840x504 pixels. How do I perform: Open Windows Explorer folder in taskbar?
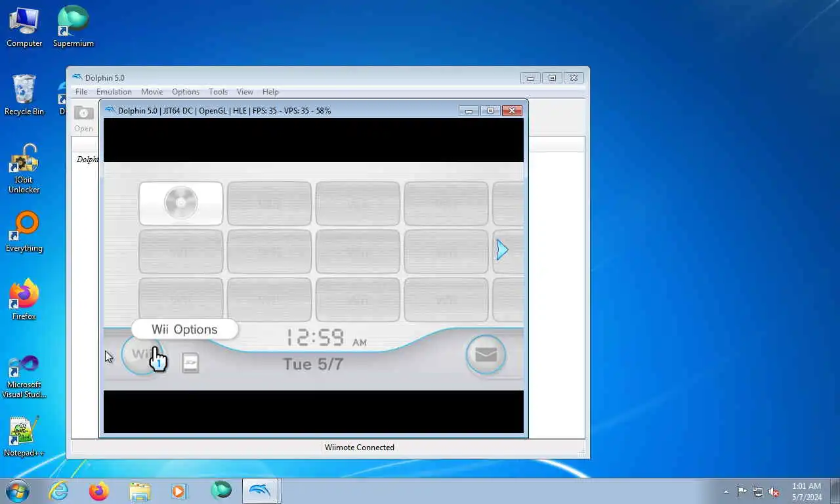[x=140, y=491]
